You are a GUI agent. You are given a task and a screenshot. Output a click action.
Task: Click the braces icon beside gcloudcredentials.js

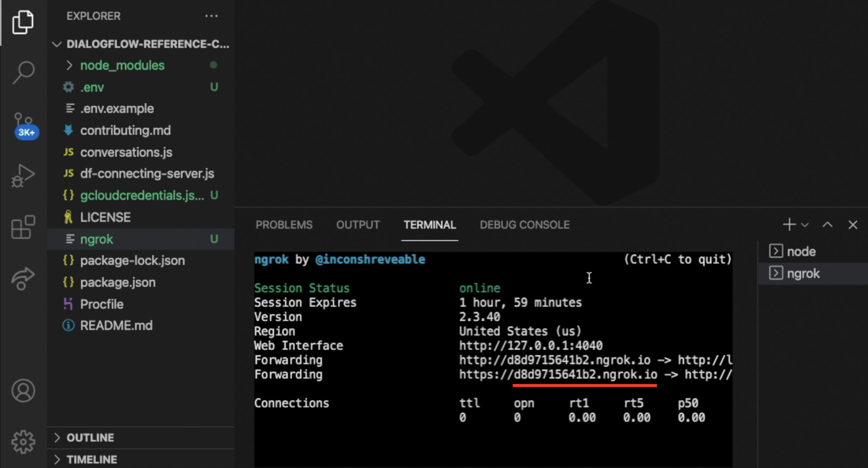(x=68, y=195)
